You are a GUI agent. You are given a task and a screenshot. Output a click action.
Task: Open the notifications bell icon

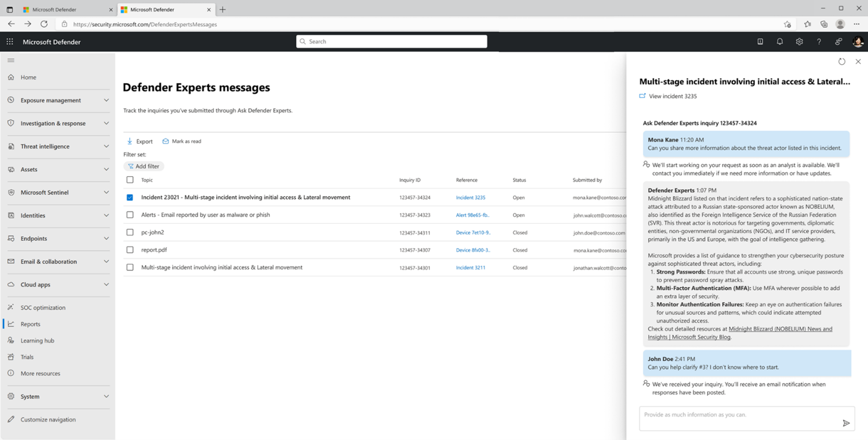click(780, 42)
